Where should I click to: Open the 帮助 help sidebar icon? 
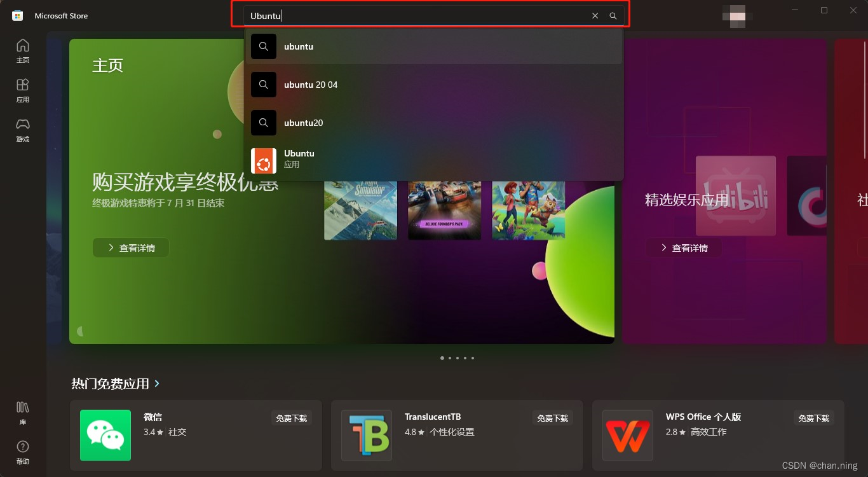[23, 452]
